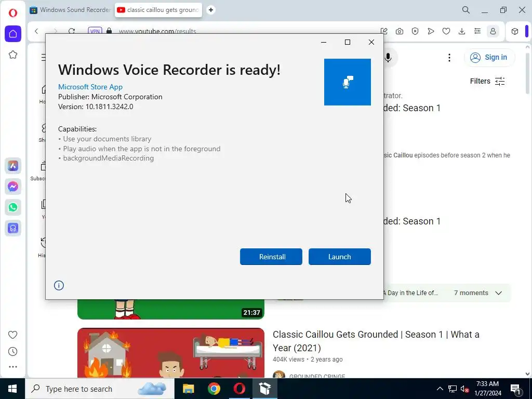Click the taskbar search box
This screenshot has height=399, width=532.
click(x=100, y=389)
